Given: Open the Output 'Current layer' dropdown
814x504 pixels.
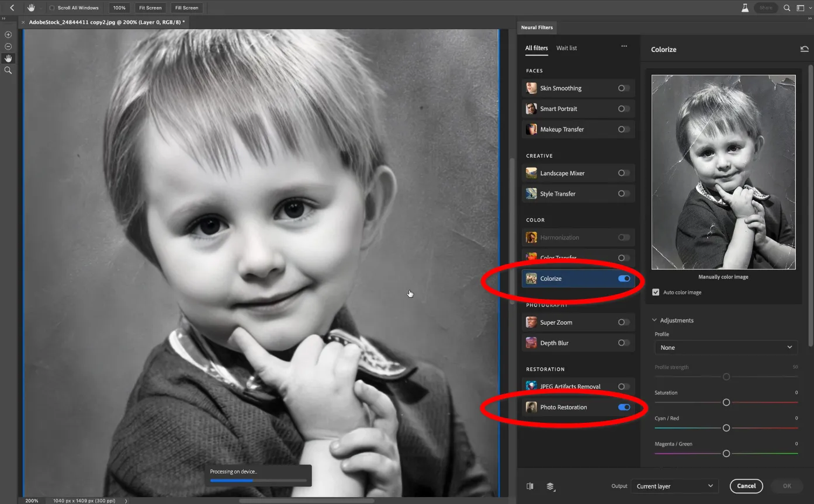Looking at the screenshot, I should [674, 485].
